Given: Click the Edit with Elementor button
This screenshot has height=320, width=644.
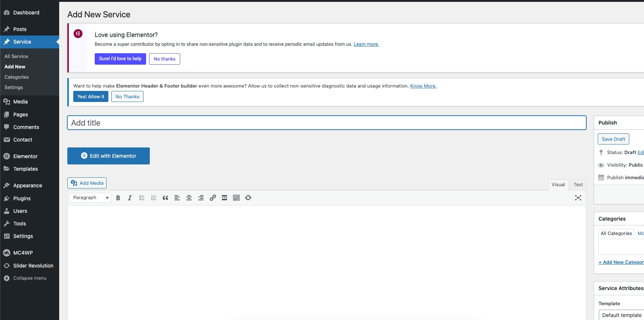Looking at the screenshot, I should tap(108, 156).
